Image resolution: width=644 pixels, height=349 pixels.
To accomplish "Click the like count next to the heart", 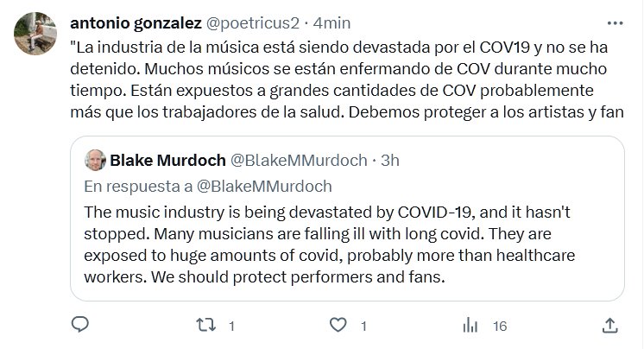I will pos(363,327).
